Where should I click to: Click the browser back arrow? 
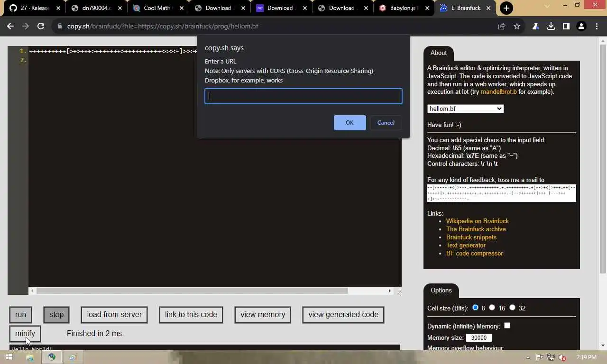click(x=10, y=27)
